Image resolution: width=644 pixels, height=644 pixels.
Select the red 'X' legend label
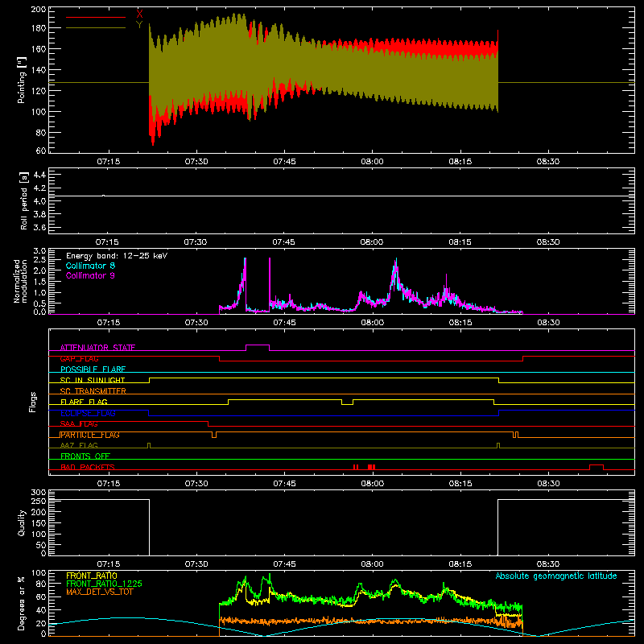[x=139, y=14]
